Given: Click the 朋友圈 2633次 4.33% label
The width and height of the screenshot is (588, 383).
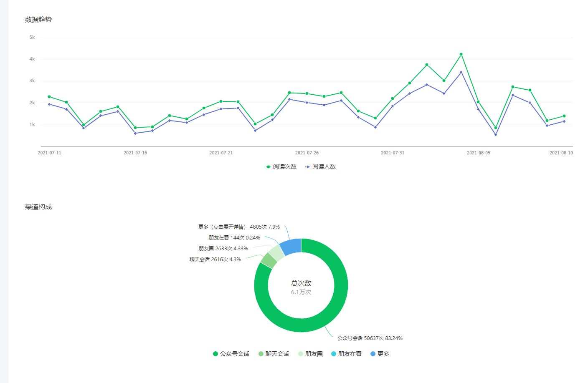Looking at the screenshot, I should tap(223, 249).
